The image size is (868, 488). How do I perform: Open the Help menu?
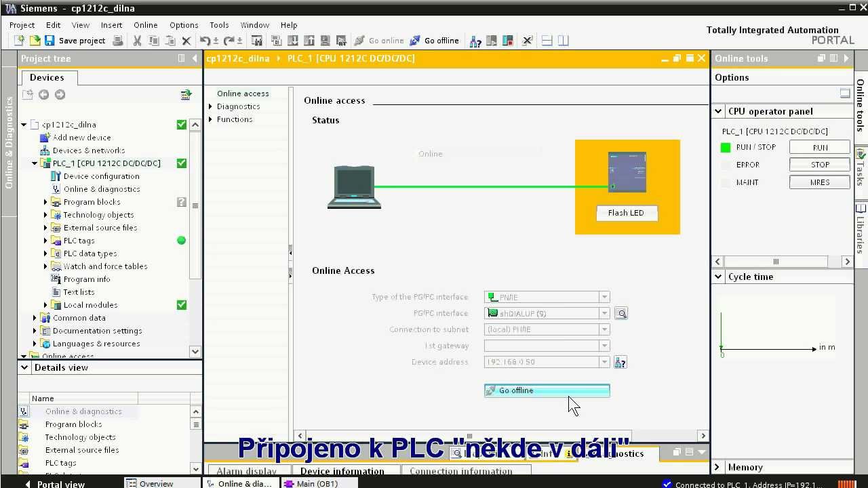289,25
